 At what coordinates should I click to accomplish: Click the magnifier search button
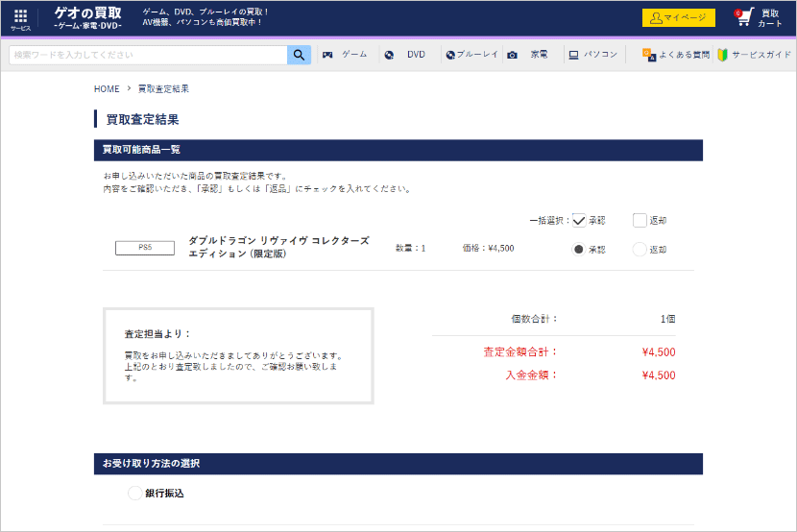[299, 55]
